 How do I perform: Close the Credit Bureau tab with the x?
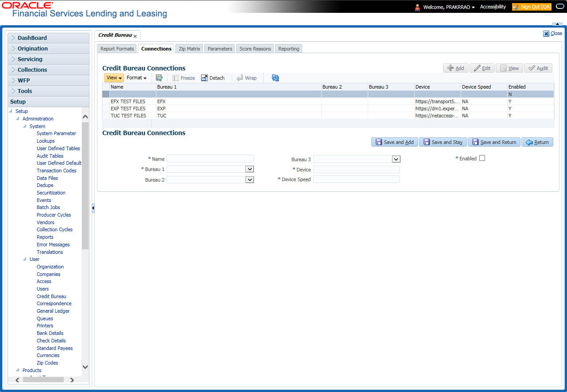tap(135, 36)
